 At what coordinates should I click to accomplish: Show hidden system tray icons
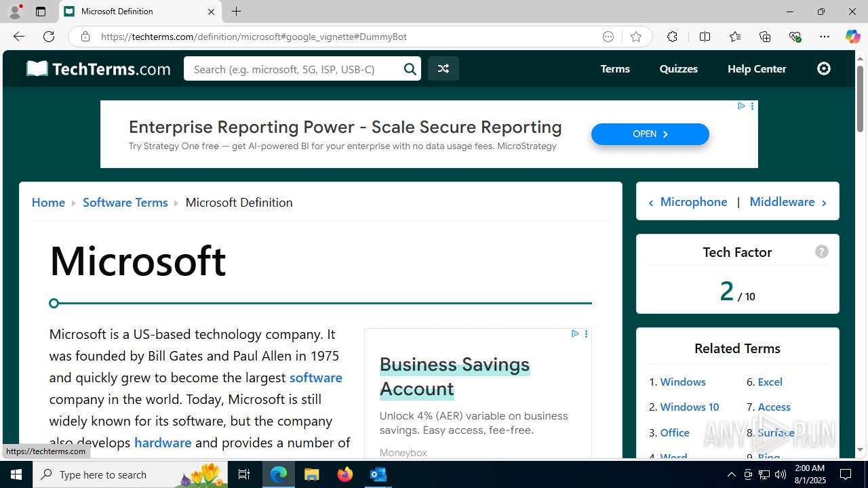(x=731, y=474)
